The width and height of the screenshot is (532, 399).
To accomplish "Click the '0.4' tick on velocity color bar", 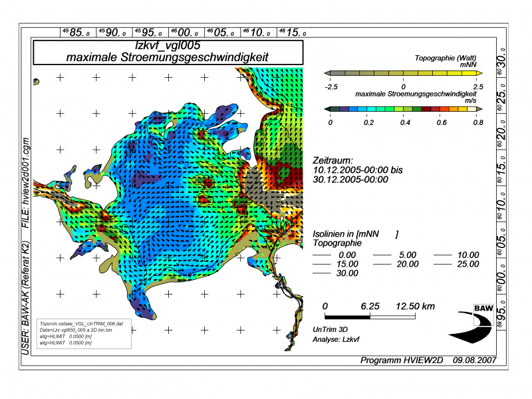I will click(405, 122).
